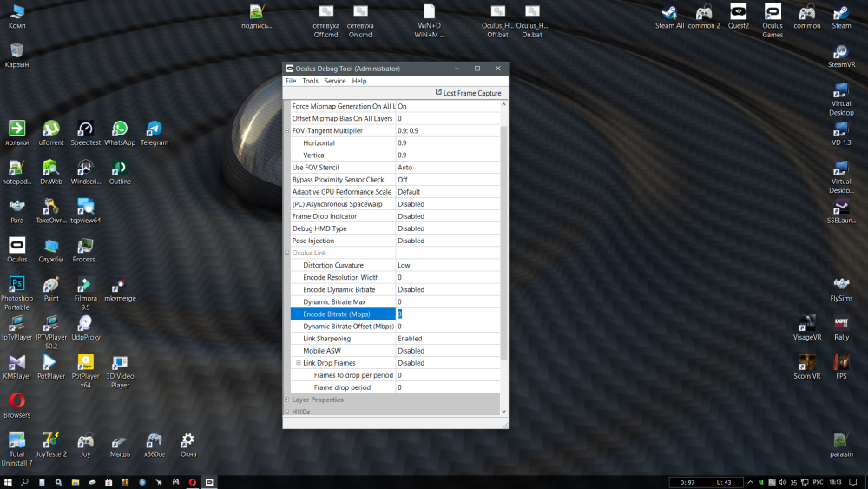Viewport: 868px width, 489px height.
Task: Click the Encode Bitrate (Mbps) value field
Action: [x=448, y=314]
